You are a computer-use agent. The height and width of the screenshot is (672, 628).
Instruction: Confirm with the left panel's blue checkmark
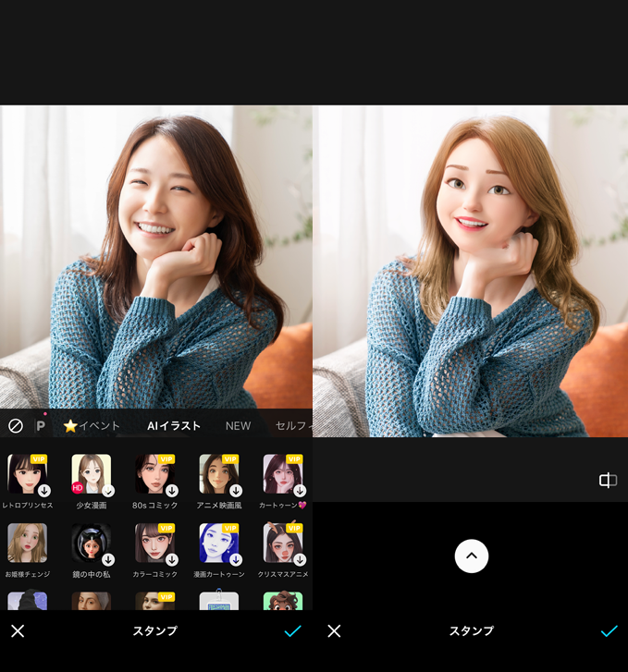293,630
